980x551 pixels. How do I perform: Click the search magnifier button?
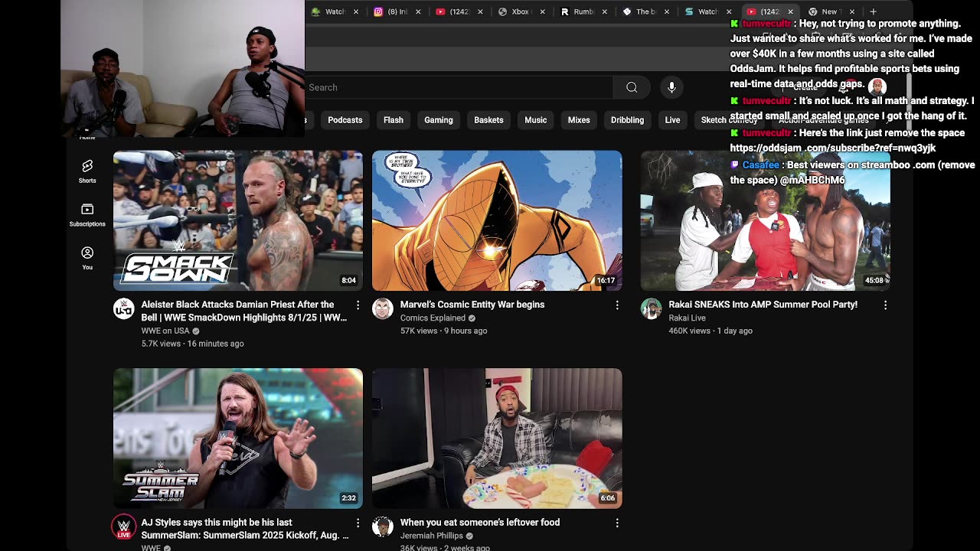(632, 87)
